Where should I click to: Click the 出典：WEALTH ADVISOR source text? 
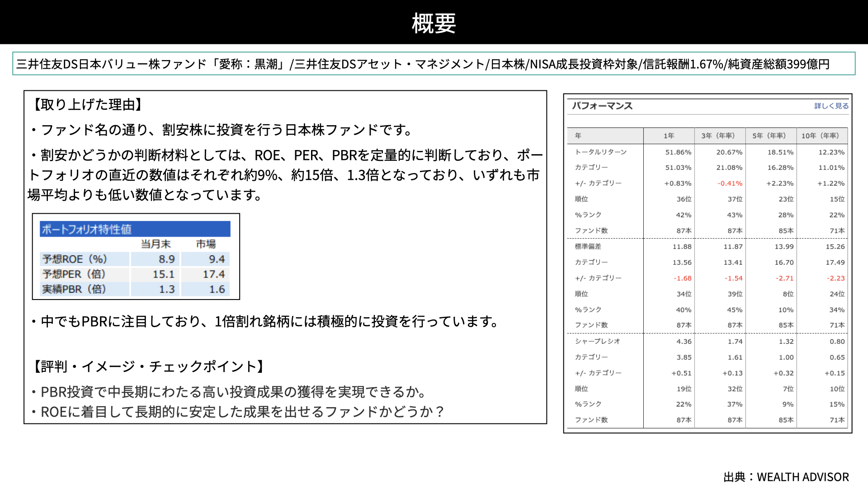tap(786, 477)
